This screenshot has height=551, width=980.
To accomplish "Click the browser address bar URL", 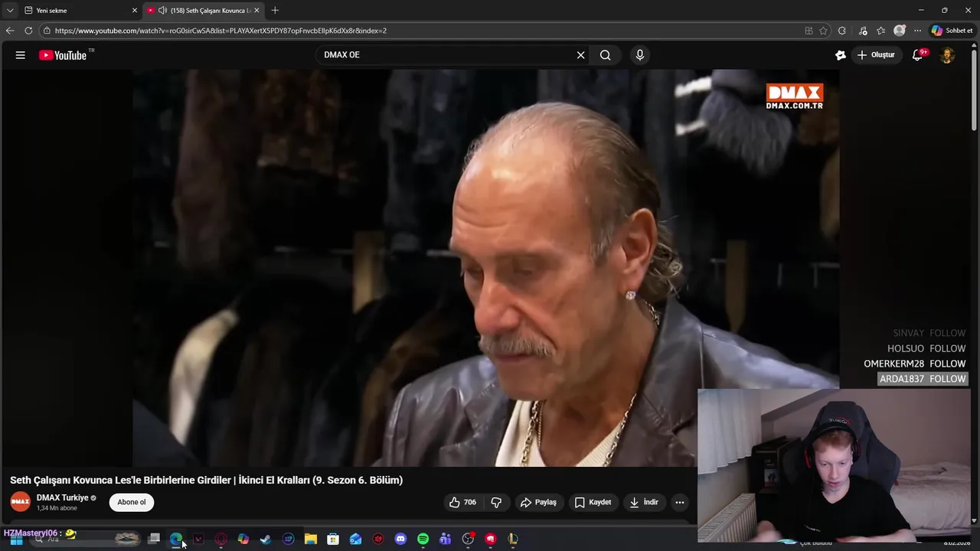I will tap(220, 31).
